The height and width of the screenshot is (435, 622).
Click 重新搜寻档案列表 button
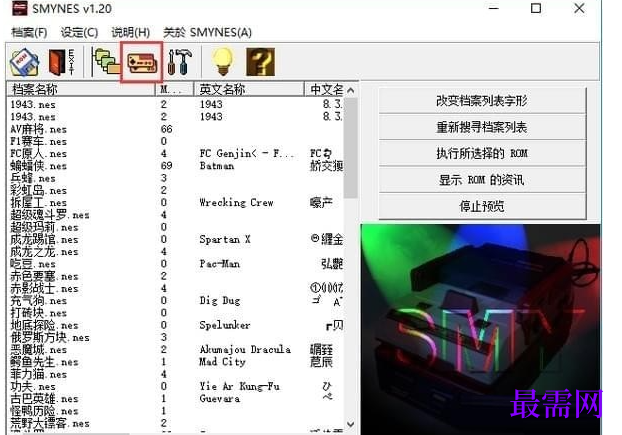(x=482, y=127)
